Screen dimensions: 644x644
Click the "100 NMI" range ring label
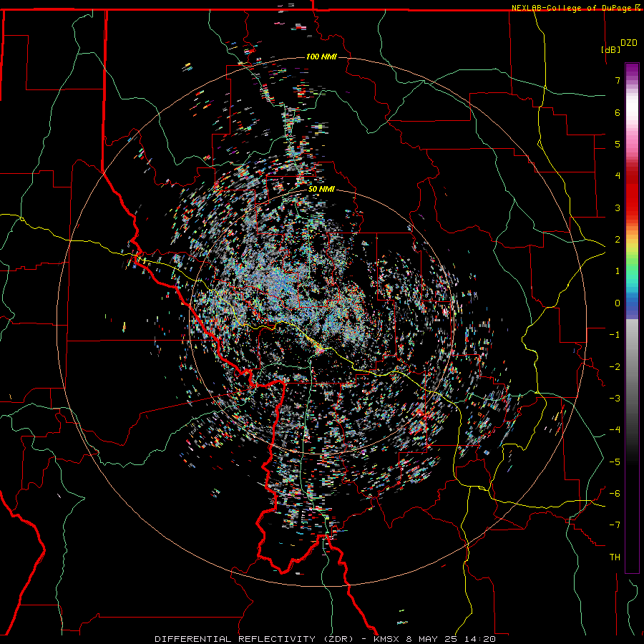pos(321,57)
